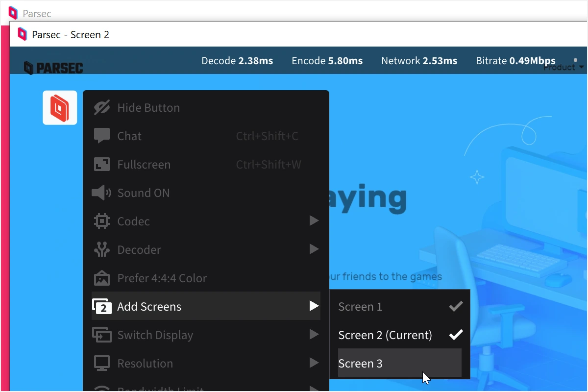This screenshot has height=392, width=588.
Task: Click the red Parsec overlay button
Action: coord(60,108)
